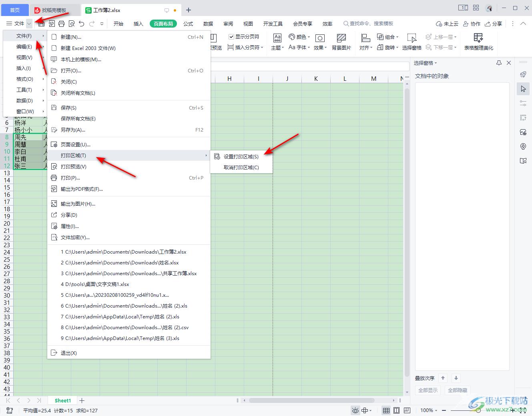This screenshot has height=416, width=532.
Task: Click the rocket icon in right sidebar
Action: pyautogui.click(x=523, y=74)
